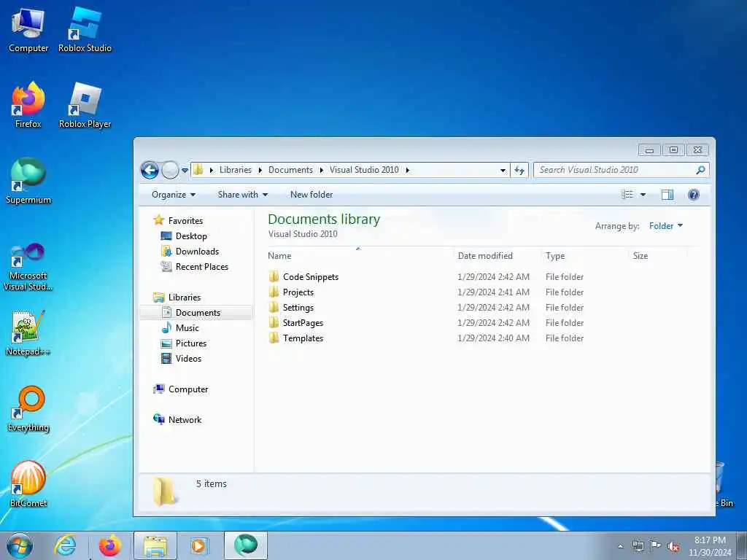Image resolution: width=747 pixels, height=560 pixels.
Task: Select the Roblox Studio desktop shortcut
Action: (x=85, y=30)
